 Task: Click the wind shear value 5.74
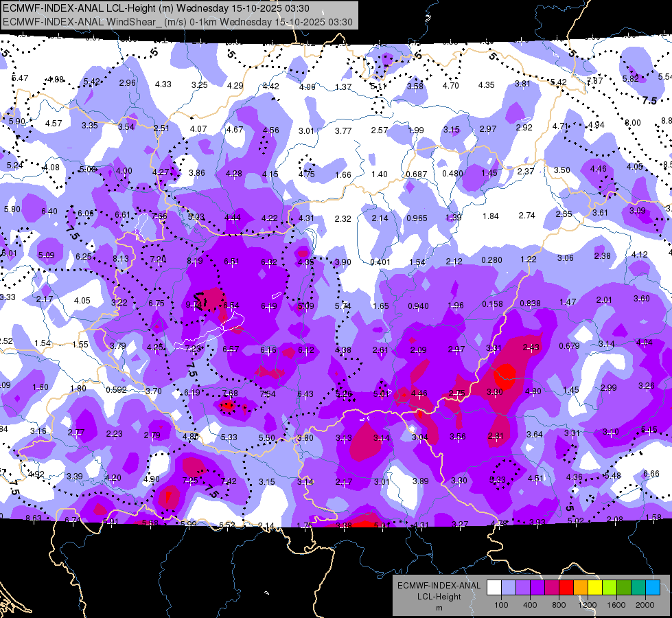coord(343,306)
